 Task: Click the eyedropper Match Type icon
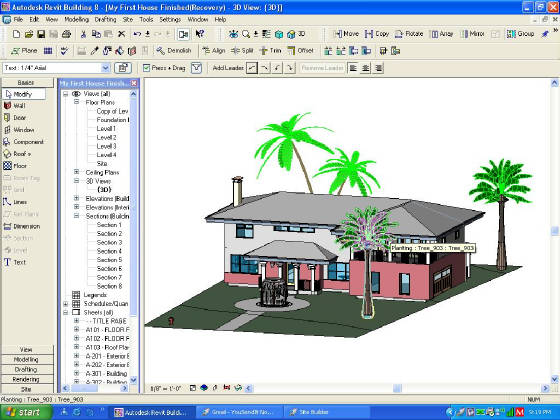tap(94, 51)
